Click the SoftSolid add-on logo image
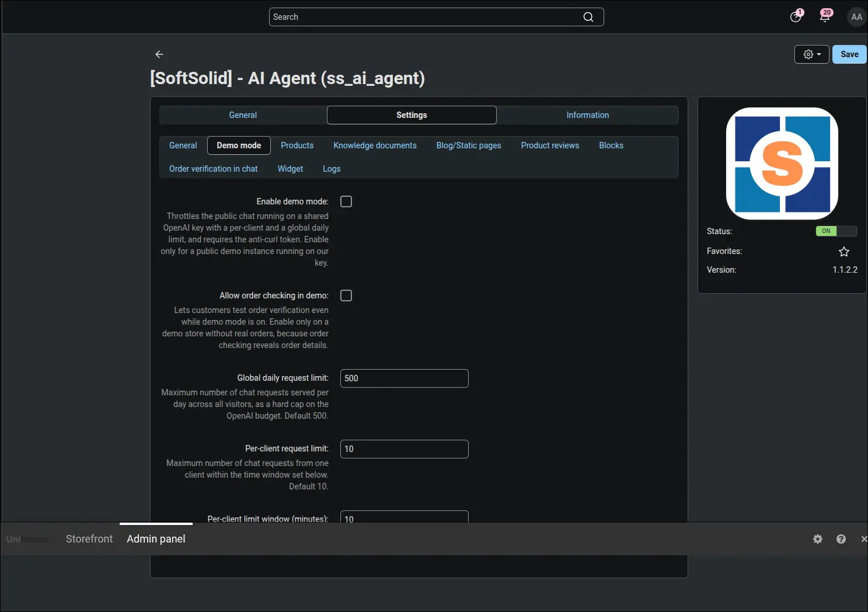The width and height of the screenshot is (868, 612). 782,164
